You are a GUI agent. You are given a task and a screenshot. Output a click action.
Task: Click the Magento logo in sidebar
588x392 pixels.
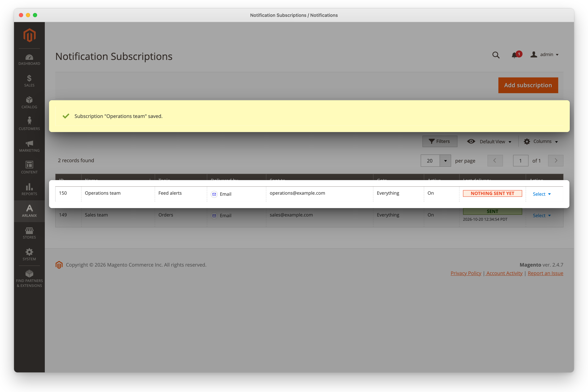coord(29,35)
